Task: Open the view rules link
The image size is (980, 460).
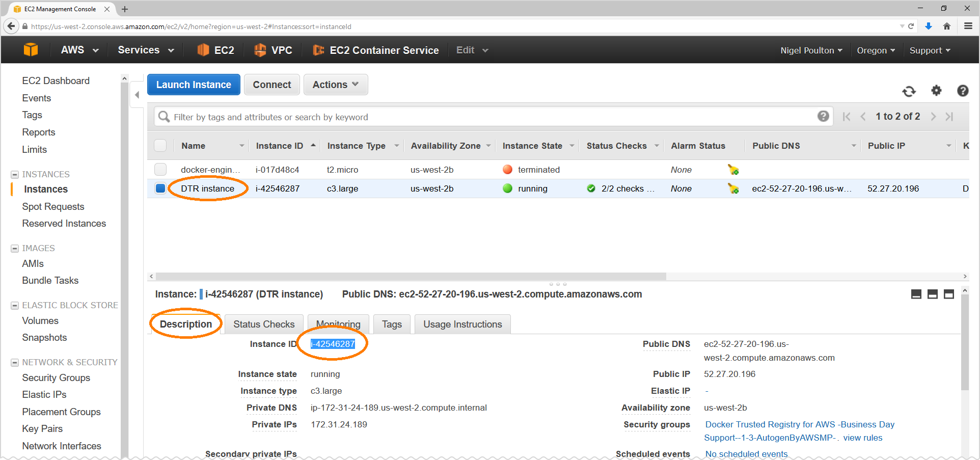Action: coord(862,438)
